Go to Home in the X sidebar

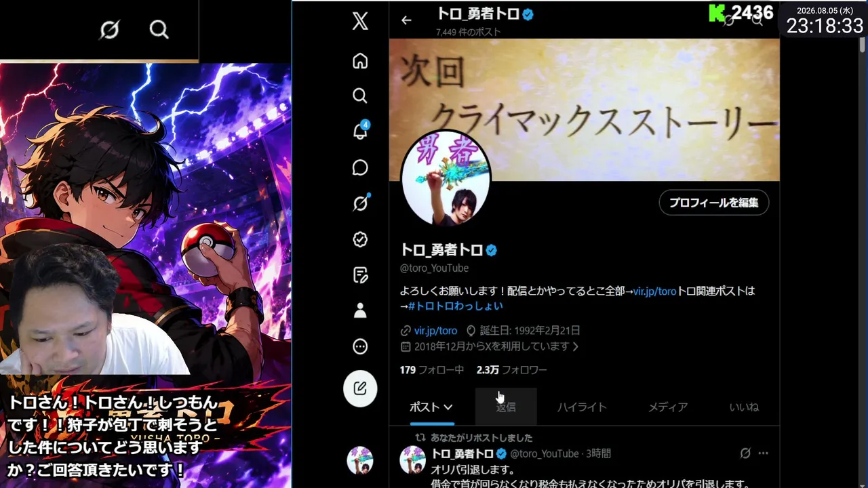pyautogui.click(x=360, y=61)
